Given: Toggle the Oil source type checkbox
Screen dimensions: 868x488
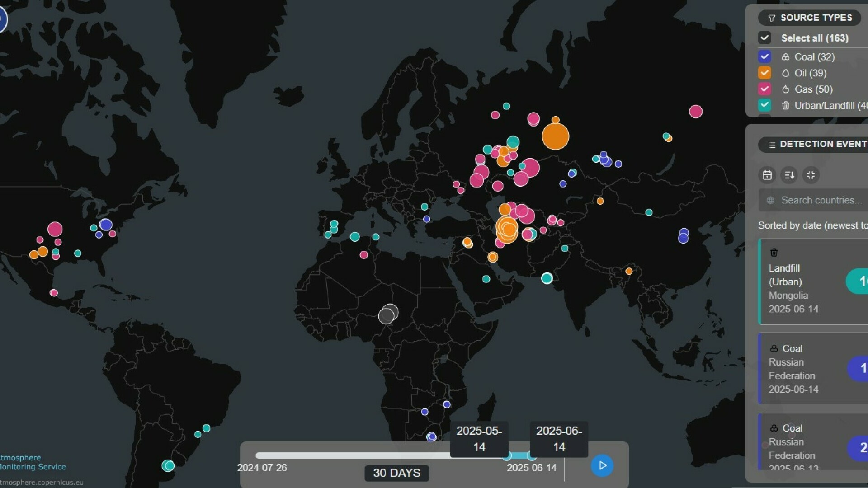Looking at the screenshot, I should tap(764, 73).
